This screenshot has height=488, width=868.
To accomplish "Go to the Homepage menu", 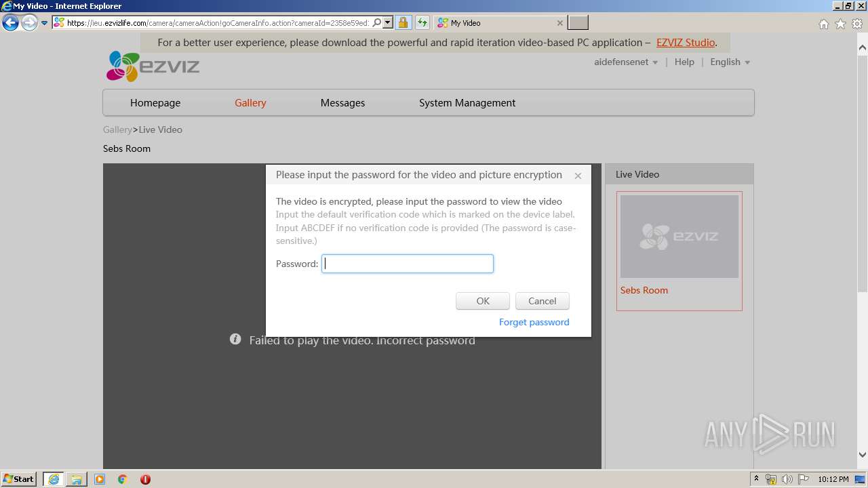I will (155, 103).
